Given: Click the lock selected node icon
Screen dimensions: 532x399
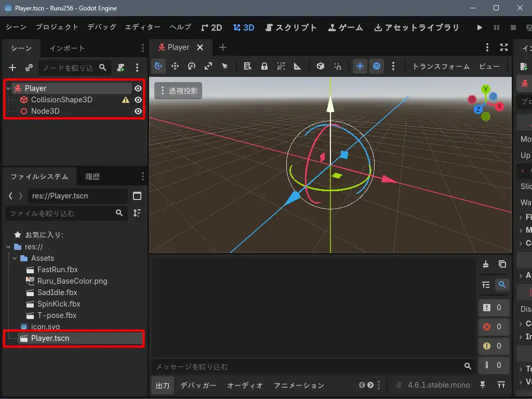Looking at the screenshot, I should tap(264, 66).
